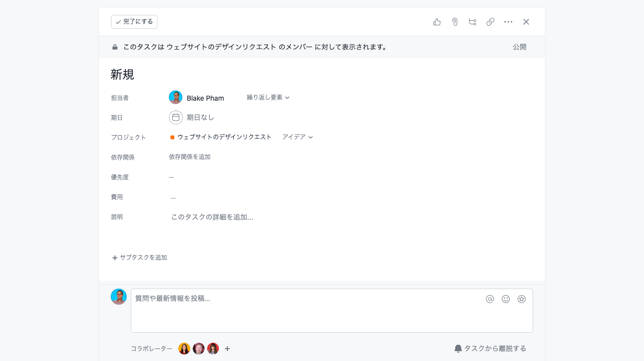
Task: Like the task with thumbs-up icon
Action: [437, 22]
